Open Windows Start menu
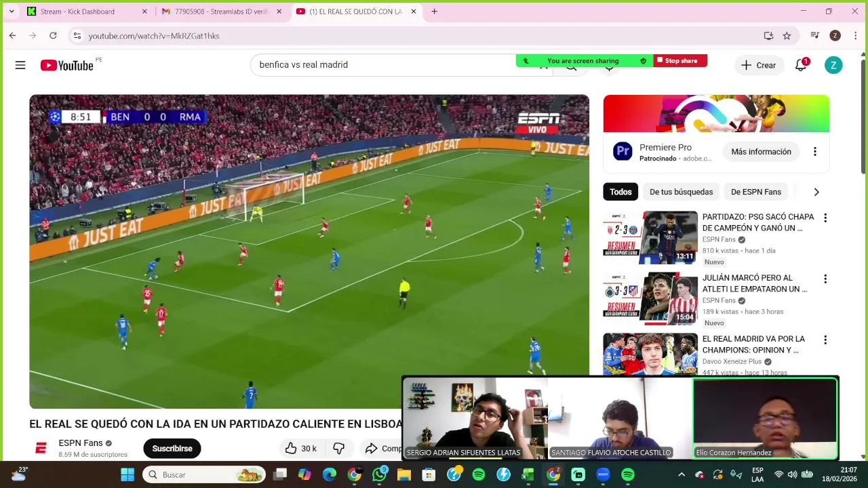868x488 pixels. (127, 474)
